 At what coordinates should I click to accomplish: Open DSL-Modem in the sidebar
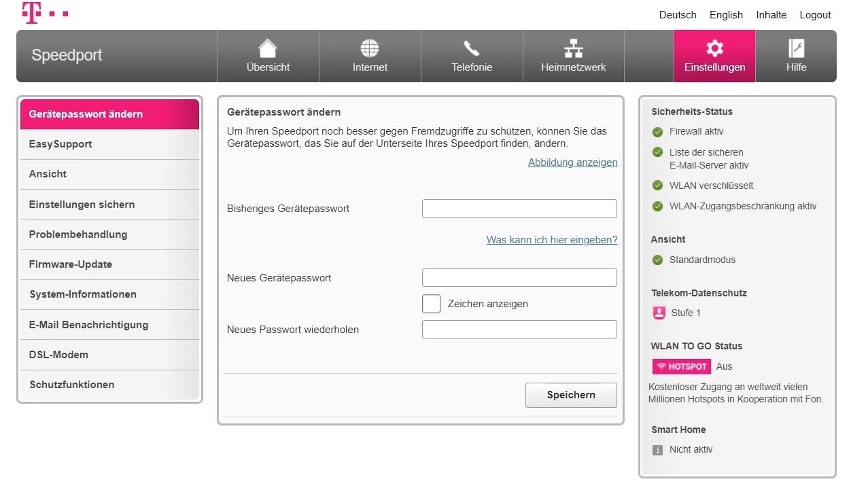click(109, 355)
